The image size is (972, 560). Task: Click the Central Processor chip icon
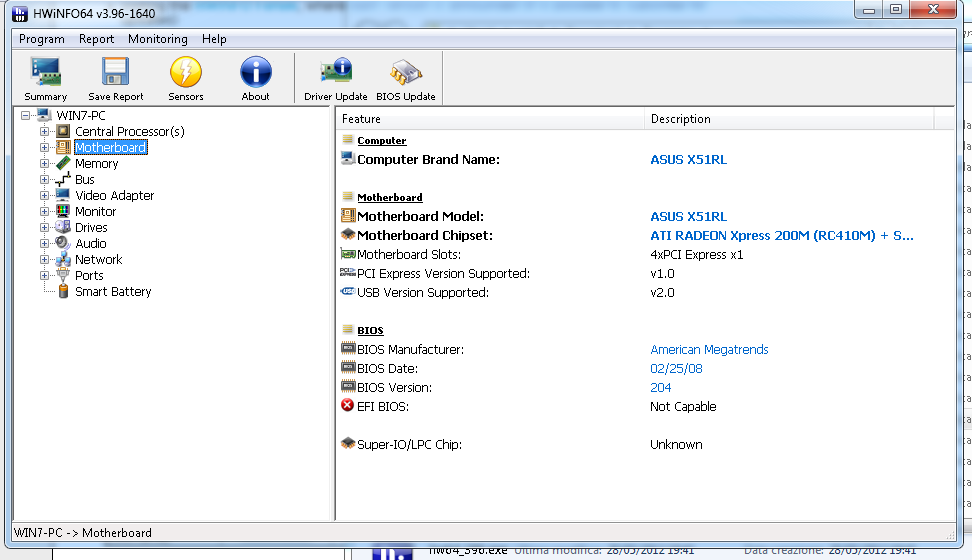coord(63,131)
